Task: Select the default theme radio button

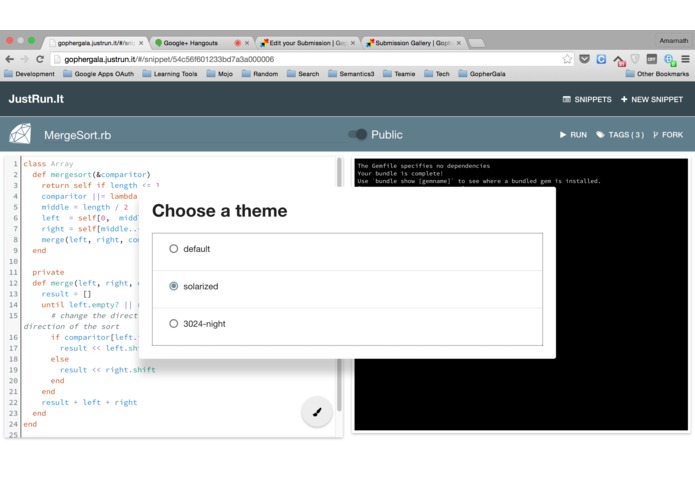Action: point(173,249)
